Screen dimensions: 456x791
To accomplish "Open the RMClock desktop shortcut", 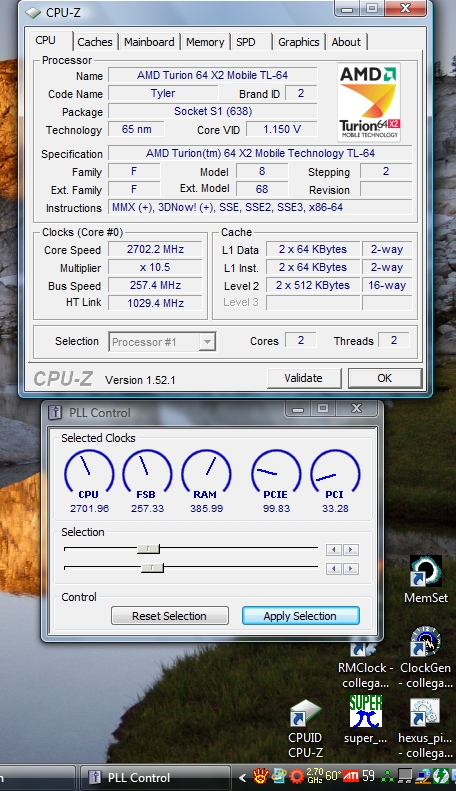I will [365, 665].
